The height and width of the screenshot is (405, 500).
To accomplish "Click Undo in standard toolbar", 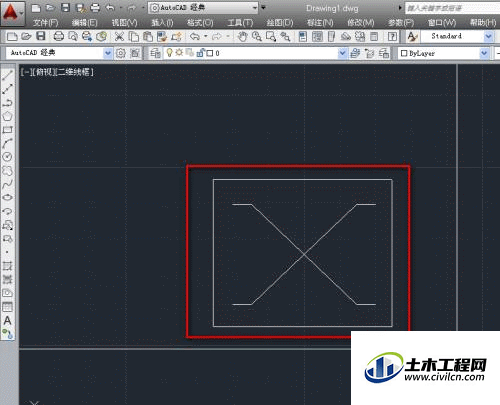I will tap(195, 36).
